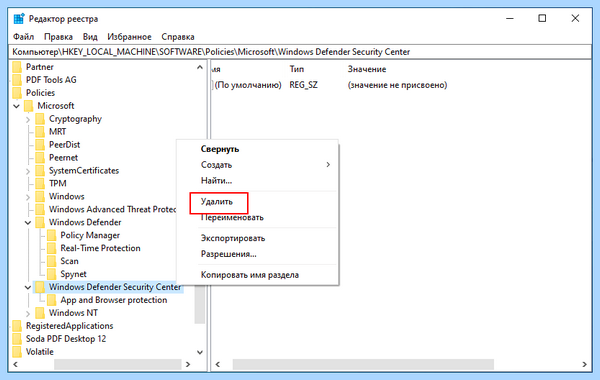Choose Удалить in the context menu
Image resolution: width=600 pixels, height=380 pixels.
coord(217,202)
